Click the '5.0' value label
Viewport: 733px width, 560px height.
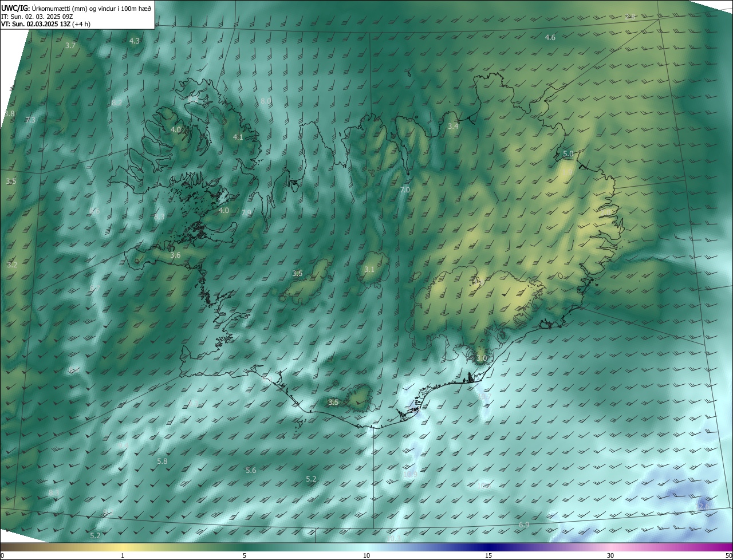pyautogui.click(x=568, y=155)
